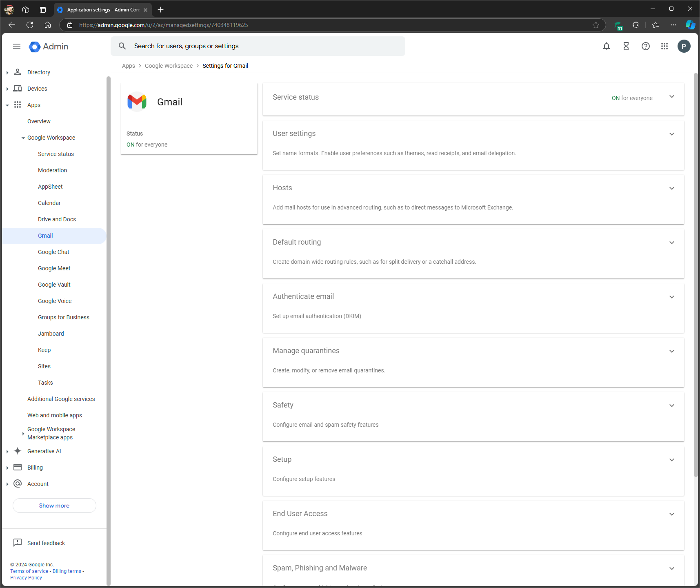Expand the Service status section

(x=672, y=97)
